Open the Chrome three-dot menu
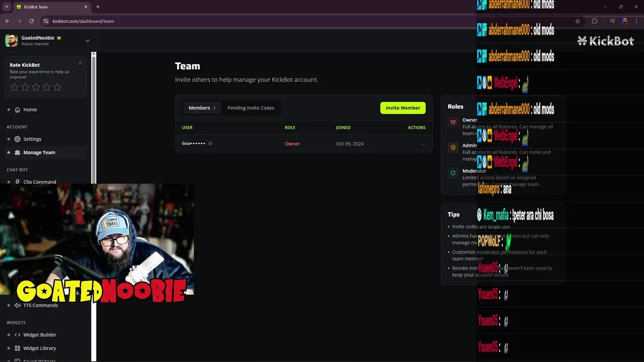This screenshot has width=644, height=362. pyautogui.click(x=636, y=21)
